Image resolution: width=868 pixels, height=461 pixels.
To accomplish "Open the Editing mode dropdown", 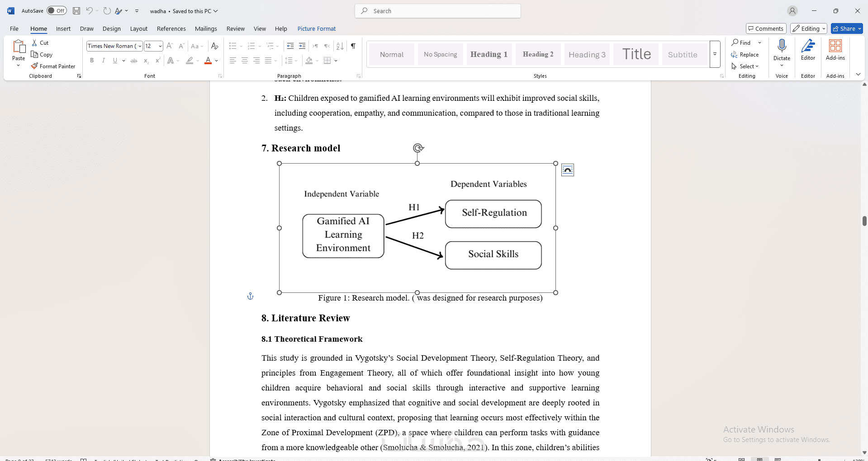I will click(809, 28).
